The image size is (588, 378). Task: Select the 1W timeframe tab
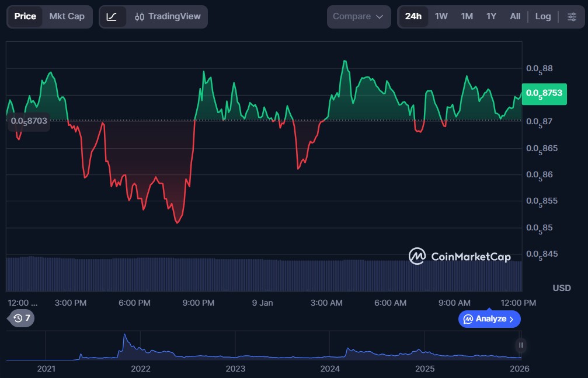click(x=441, y=16)
